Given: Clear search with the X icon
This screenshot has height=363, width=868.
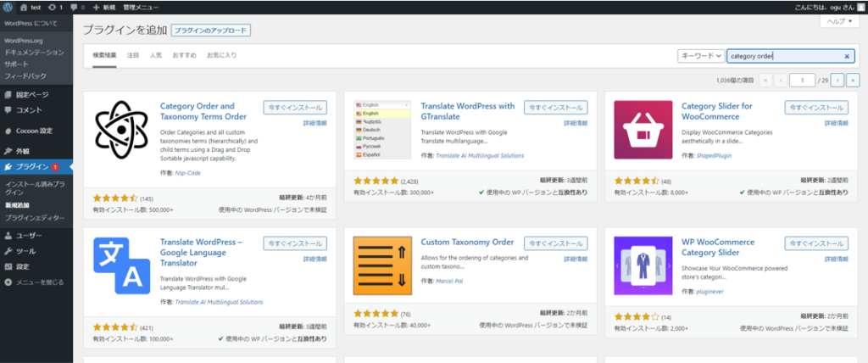Looking at the screenshot, I should point(847,56).
